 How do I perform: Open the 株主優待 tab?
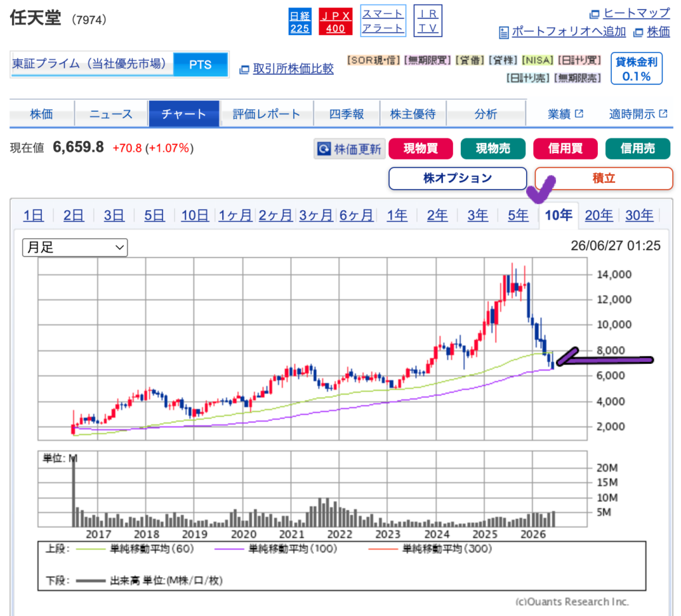[x=413, y=114]
